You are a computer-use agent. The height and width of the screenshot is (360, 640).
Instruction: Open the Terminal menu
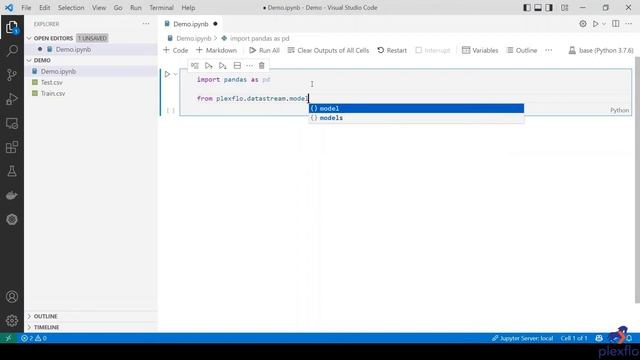(x=161, y=8)
